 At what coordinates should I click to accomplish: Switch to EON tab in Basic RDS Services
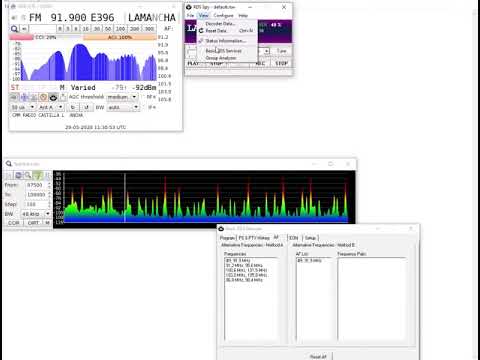[294, 238]
